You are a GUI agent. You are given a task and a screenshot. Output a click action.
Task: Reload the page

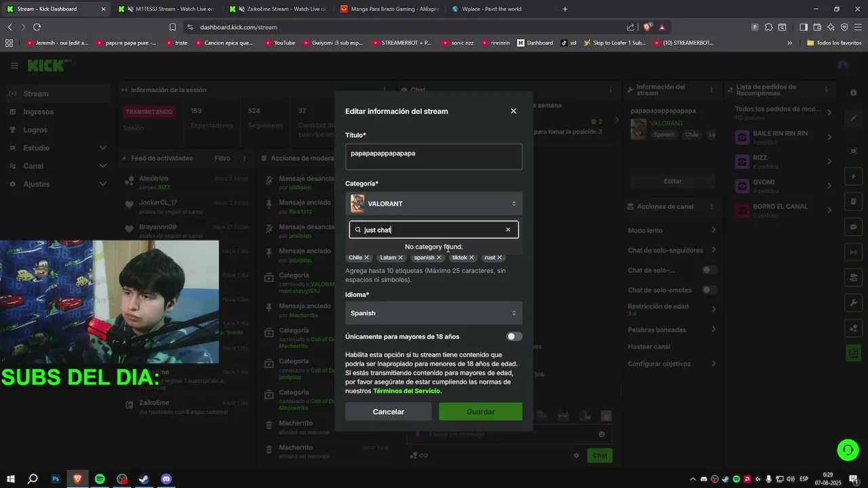pos(37,27)
